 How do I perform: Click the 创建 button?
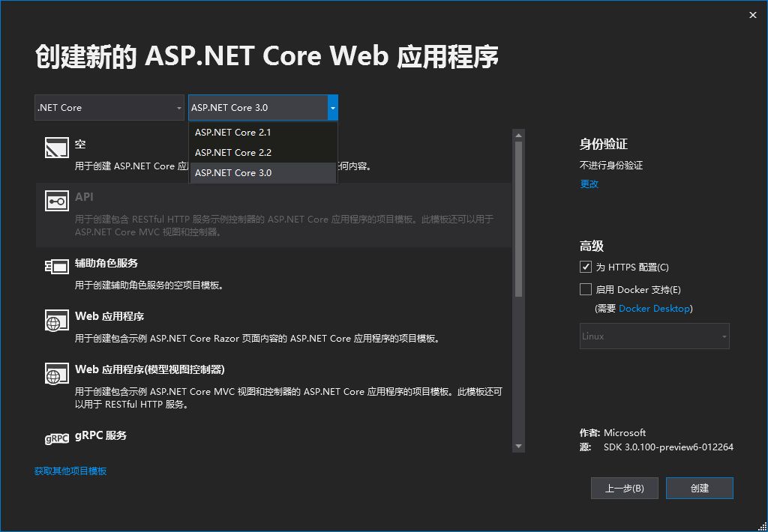(699, 488)
